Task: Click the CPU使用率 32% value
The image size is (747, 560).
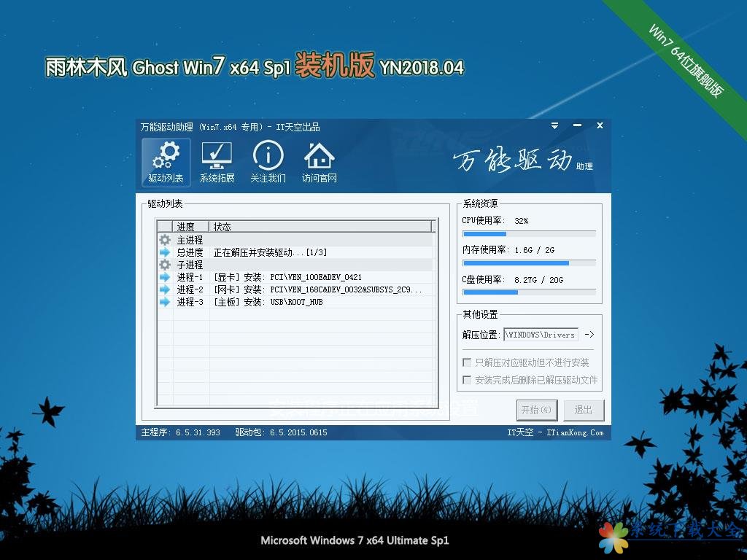Action: point(521,221)
